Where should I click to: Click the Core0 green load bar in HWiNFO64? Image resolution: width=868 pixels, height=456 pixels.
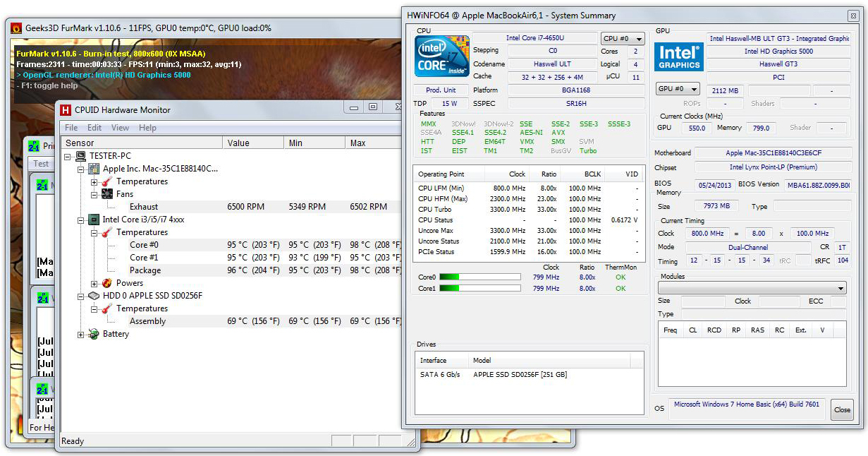[480, 277]
